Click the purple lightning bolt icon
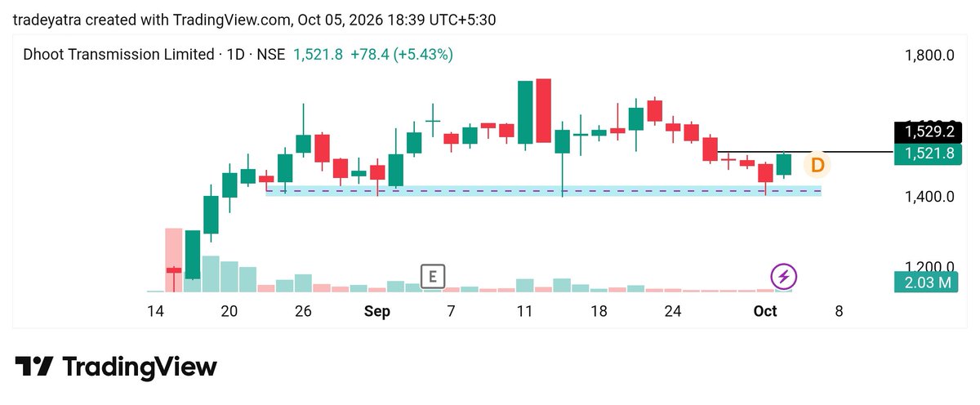 784,277
